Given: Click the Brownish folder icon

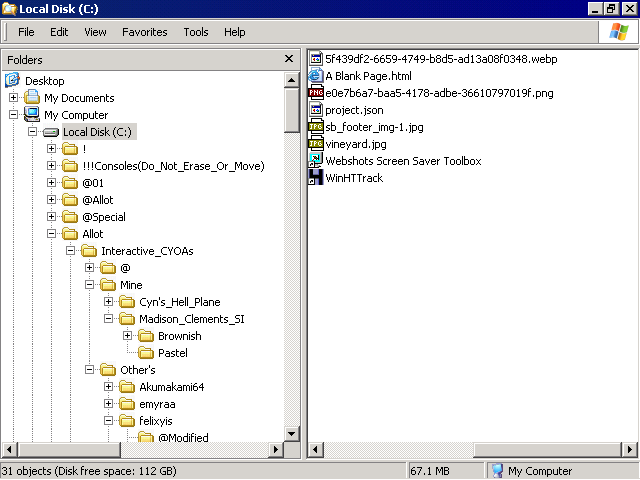Looking at the screenshot, I should tap(146, 336).
